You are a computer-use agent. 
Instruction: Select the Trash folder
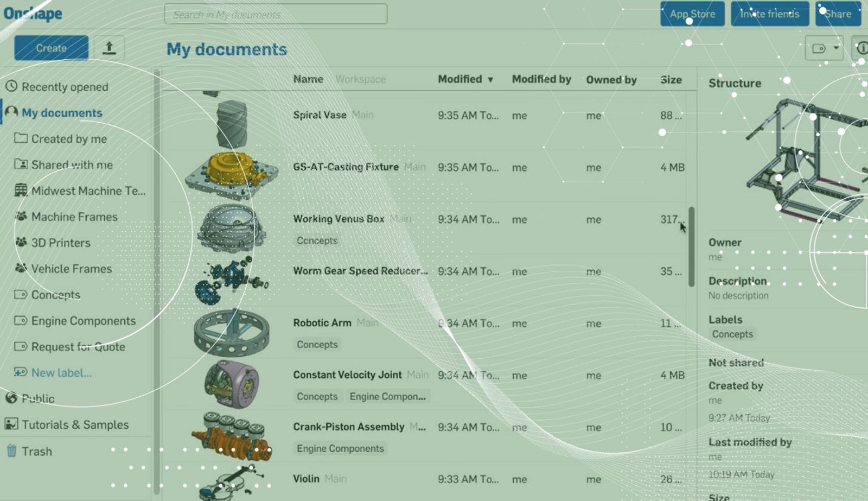[x=36, y=451]
